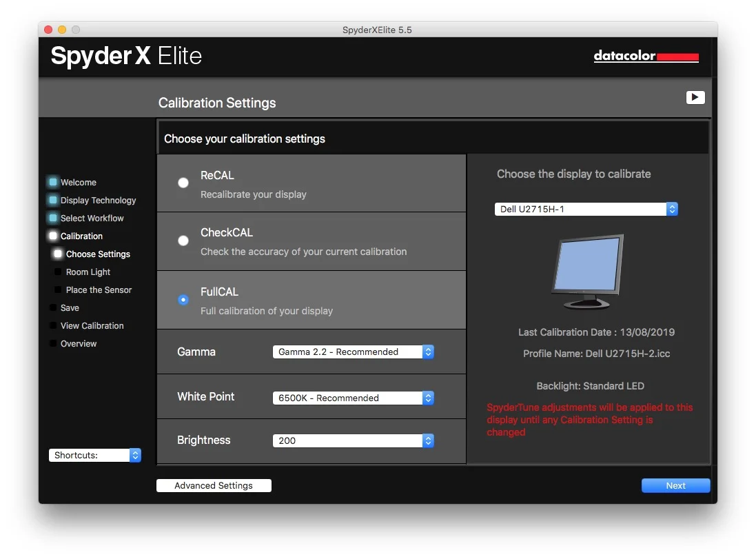Open the White Point dropdown
The image size is (756, 559).
[354, 398]
